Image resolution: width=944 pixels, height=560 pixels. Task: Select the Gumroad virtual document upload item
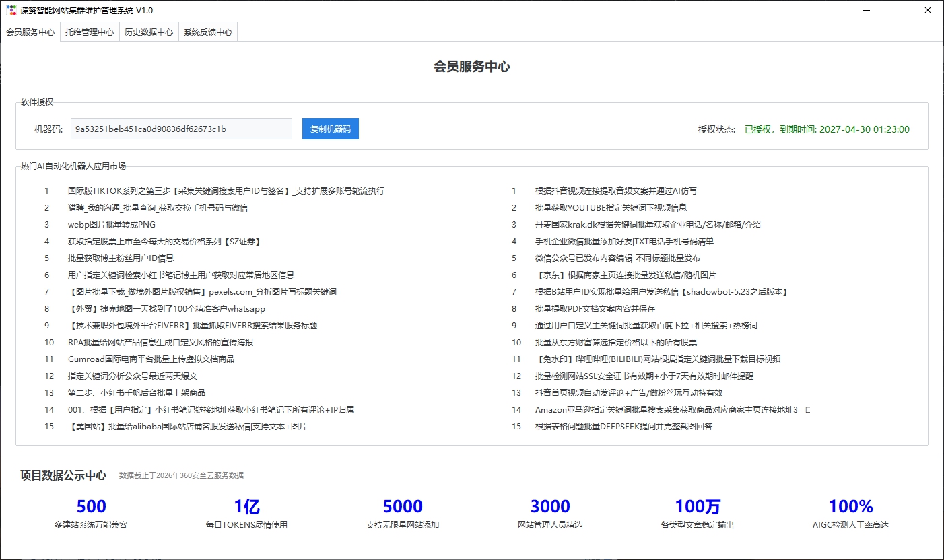coord(151,359)
